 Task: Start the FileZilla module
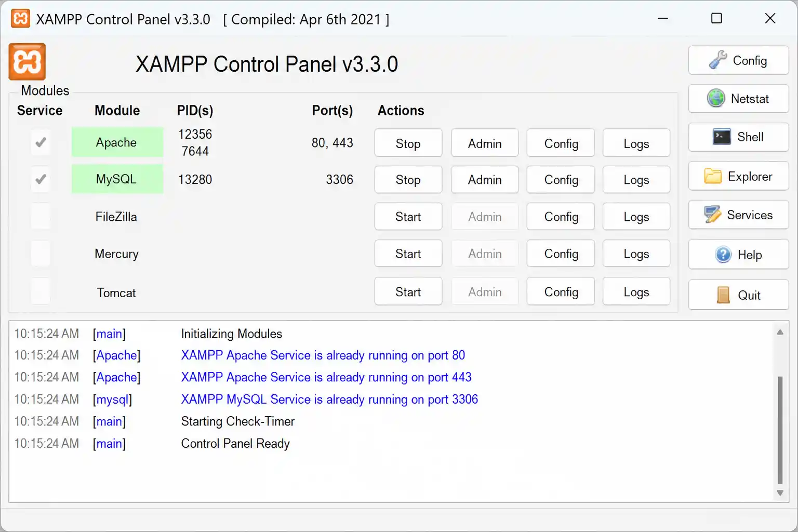coord(408,216)
